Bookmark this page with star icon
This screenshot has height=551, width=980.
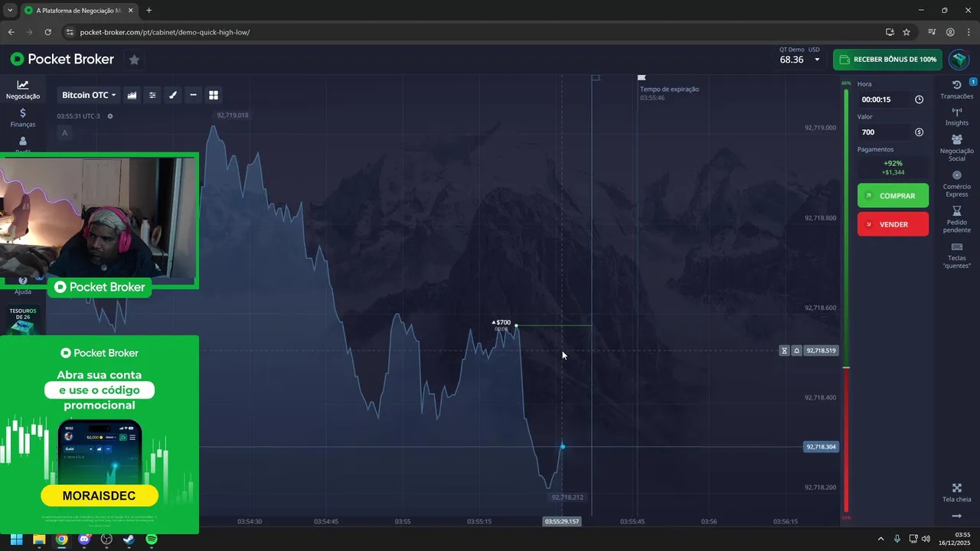[x=906, y=32]
